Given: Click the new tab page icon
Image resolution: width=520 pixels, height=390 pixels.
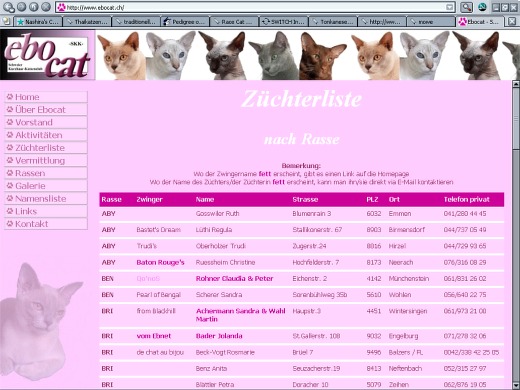Looking at the screenshot, I should (6, 21).
